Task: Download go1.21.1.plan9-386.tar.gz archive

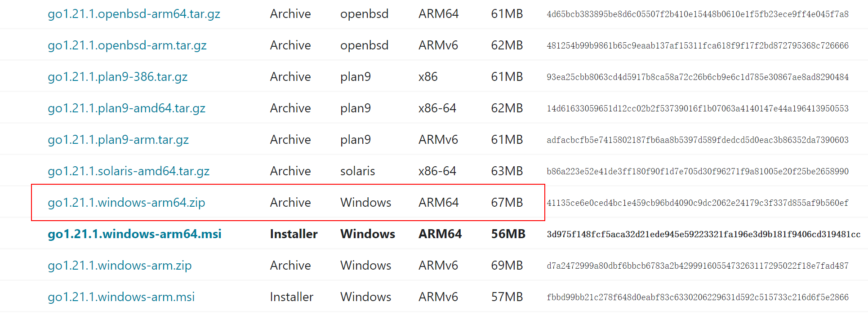Action: (x=118, y=77)
